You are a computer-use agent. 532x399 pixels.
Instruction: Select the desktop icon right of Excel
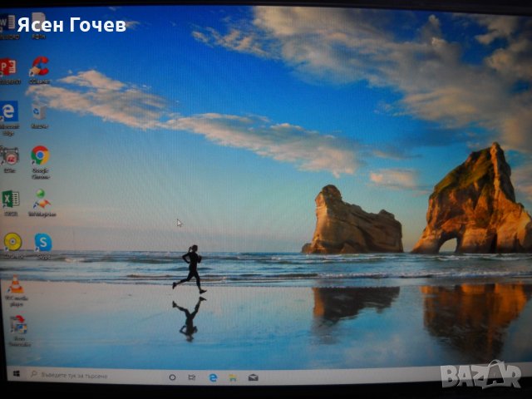[x=41, y=199]
